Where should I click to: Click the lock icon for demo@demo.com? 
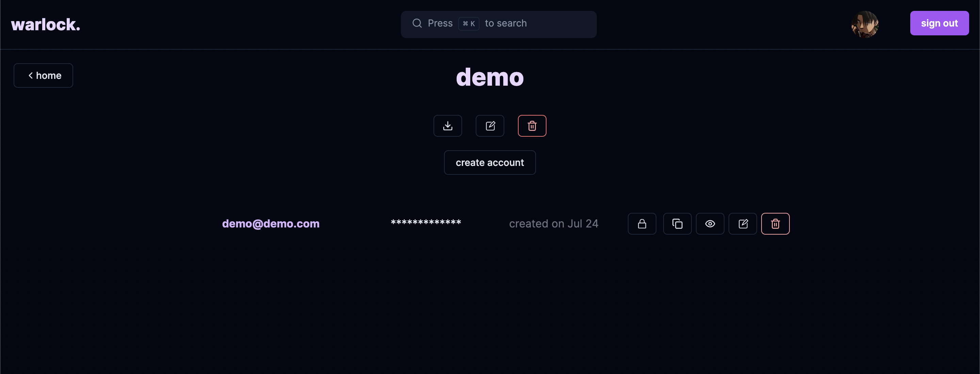pyautogui.click(x=642, y=224)
